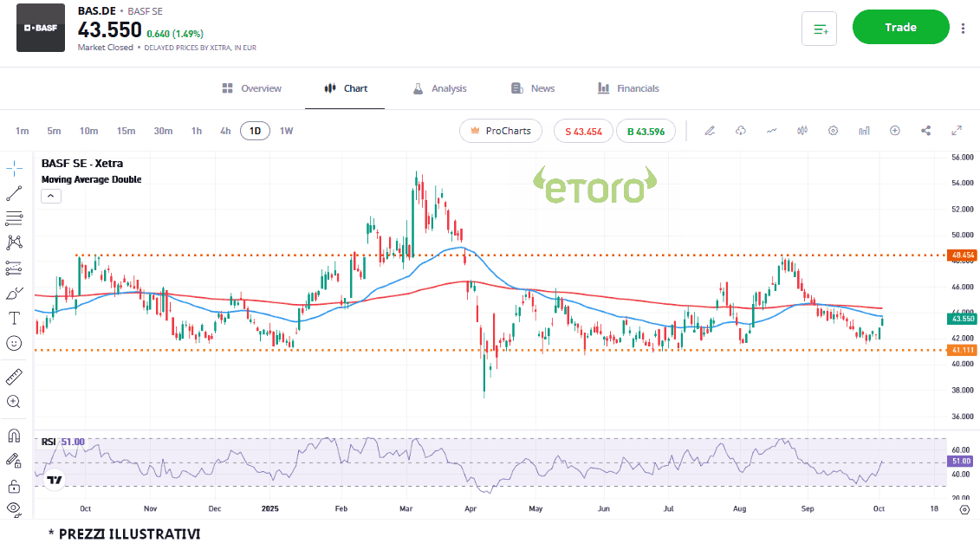The height and width of the screenshot is (543, 980).
Task: Open chart settings gear in top toolbar
Action: [x=833, y=131]
